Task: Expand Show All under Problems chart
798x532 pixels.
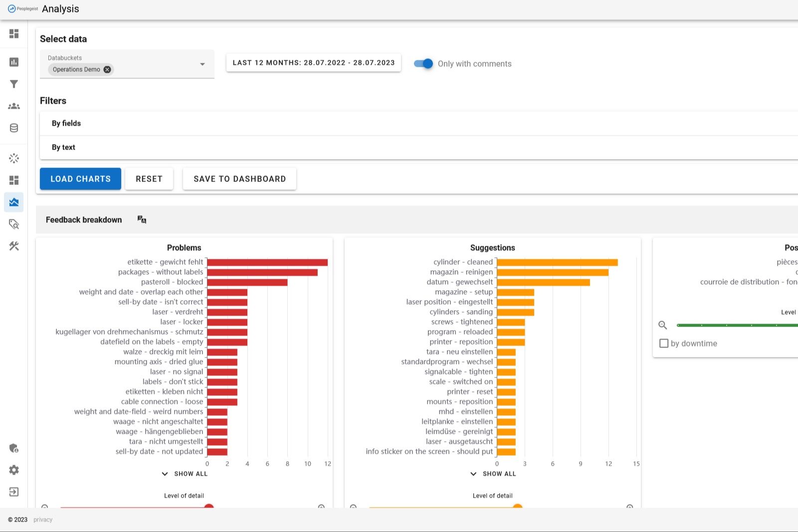Action: click(x=185, y=474)
